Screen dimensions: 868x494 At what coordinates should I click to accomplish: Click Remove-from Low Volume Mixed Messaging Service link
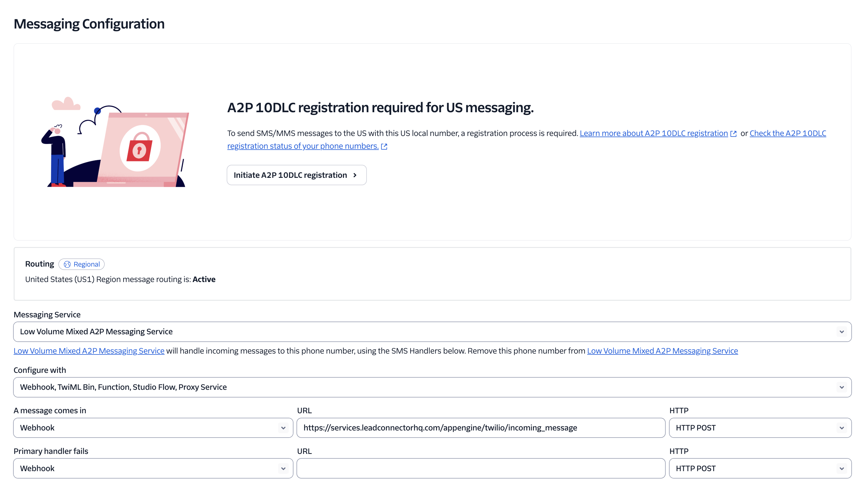[662, 351]
